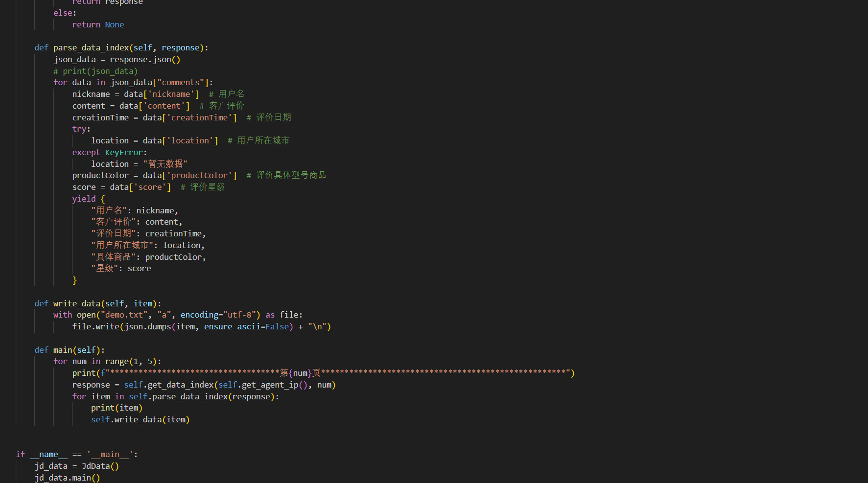The width and height of the screenshot is (868, 483).
Task: Click the closing brace of yield dict
Action: click(x=74, y=280)
